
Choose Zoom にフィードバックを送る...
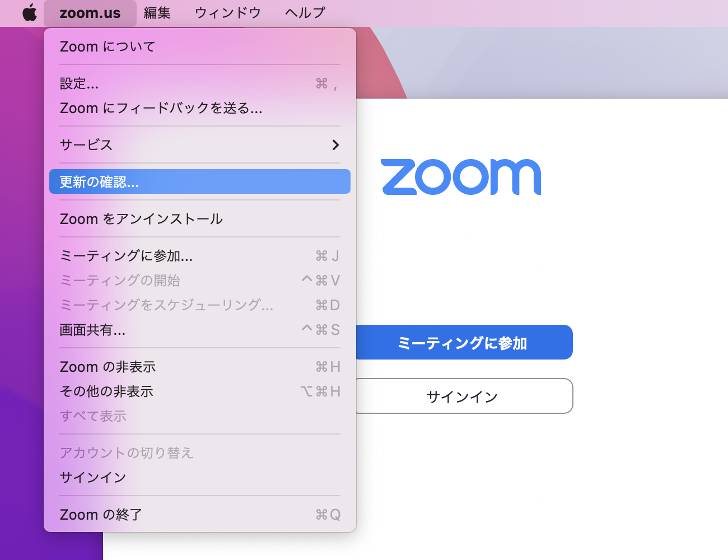tap(200, 108)
